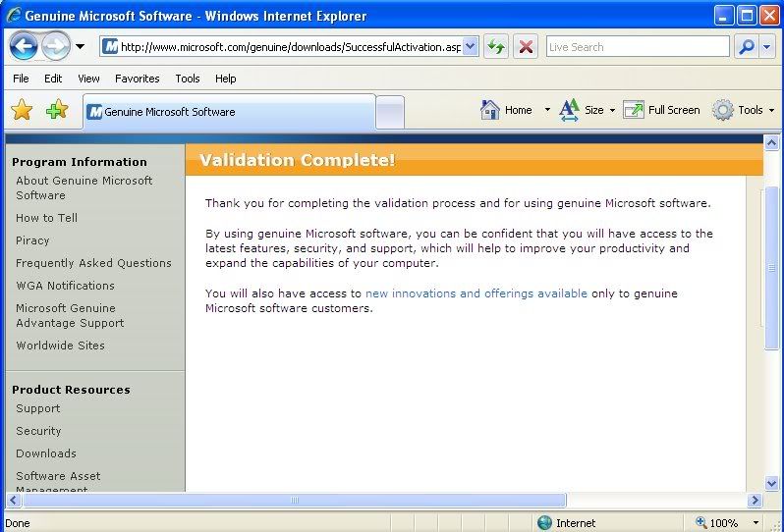
Task: Open the Help menu
Action: click(x=226, y=79)
